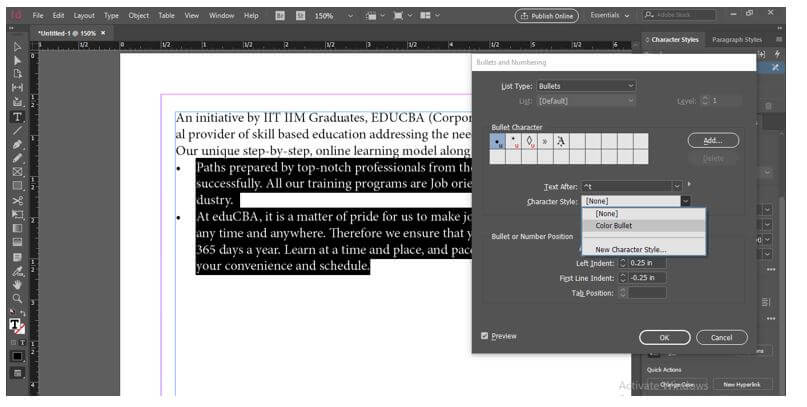
Task: Click the InDesign app logo
Action: 17,15
